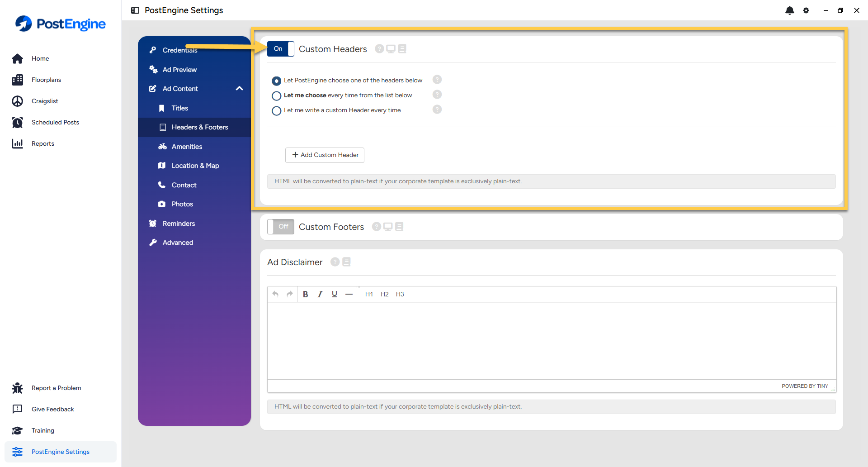The height and width of the screenshot is (467, 868).
Task: Toggle underline formatting in disclaimer editor
Action: pyautogui.click(x=335, y=294)
